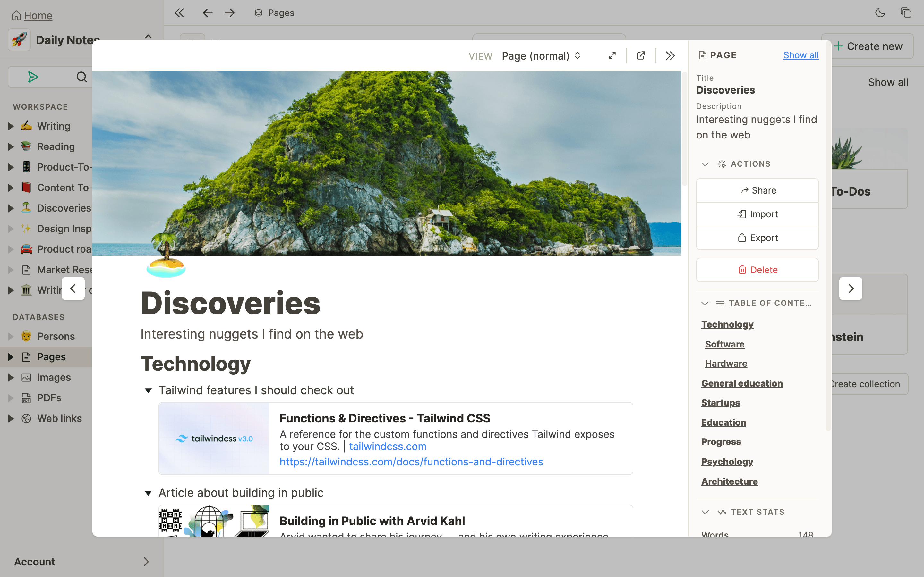Image resolution: width=924 pixels, height=577 pixels.
Task: Click the Share button
Action: click(757, 190)
